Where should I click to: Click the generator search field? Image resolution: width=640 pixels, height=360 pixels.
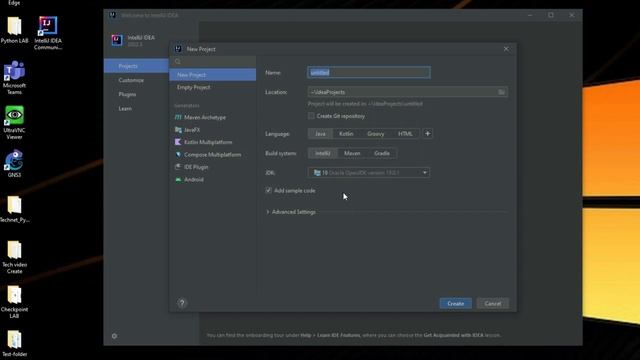click(213, 61)
